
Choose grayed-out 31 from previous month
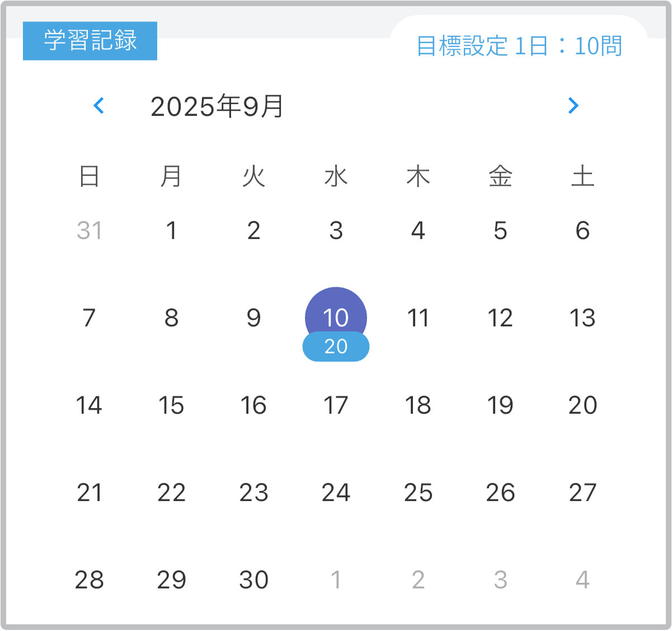click(90, 231)
